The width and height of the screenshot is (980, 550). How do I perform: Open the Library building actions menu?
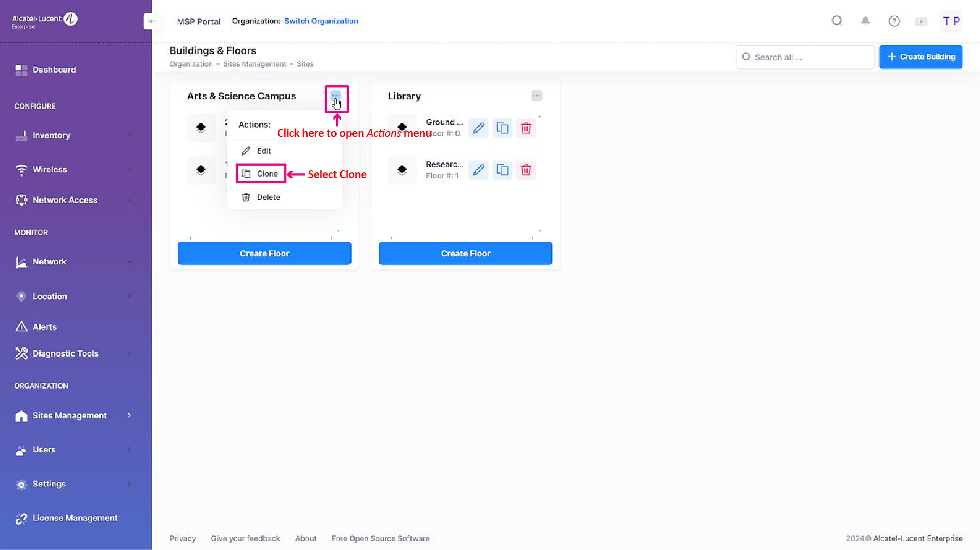point(536,96)
